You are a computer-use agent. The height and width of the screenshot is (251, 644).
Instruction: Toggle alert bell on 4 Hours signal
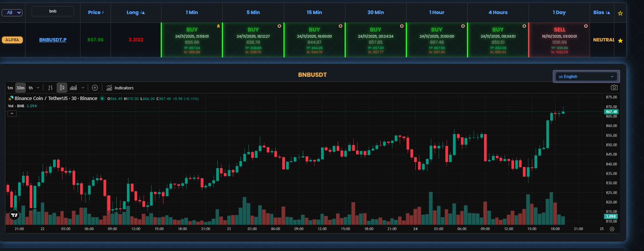point(524,26)
